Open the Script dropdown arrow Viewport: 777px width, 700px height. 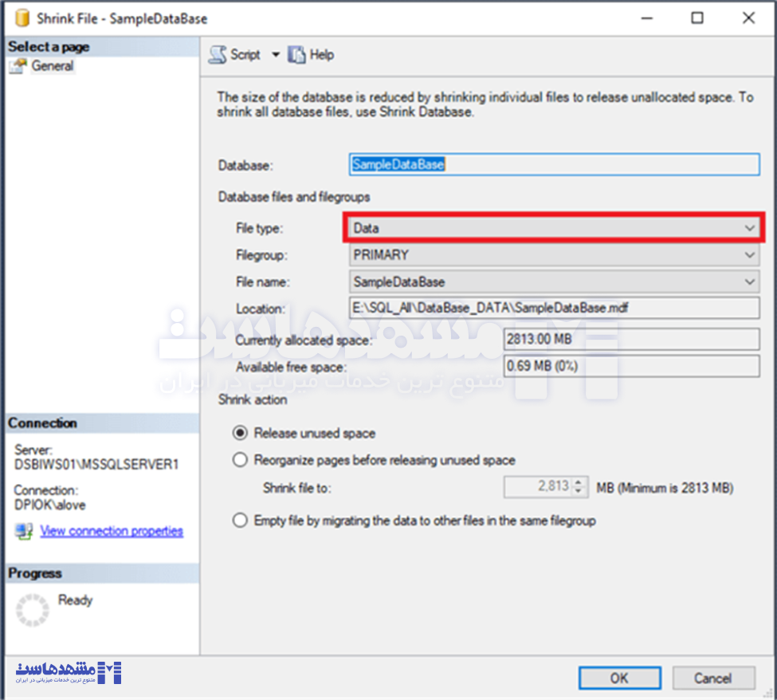(x=276, y=55)
